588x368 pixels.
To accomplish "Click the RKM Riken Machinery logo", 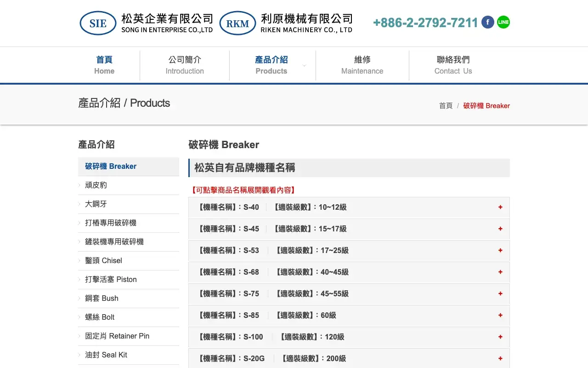I will 286,23.
